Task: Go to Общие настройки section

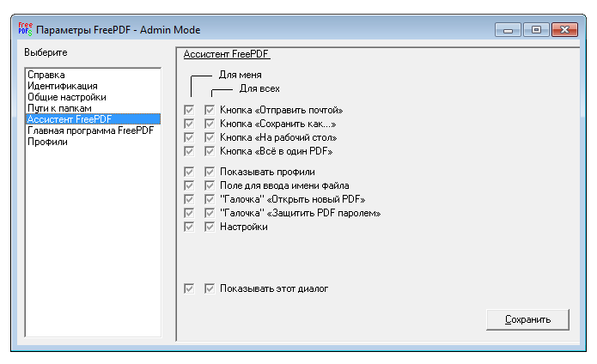Action: [67, 98]
